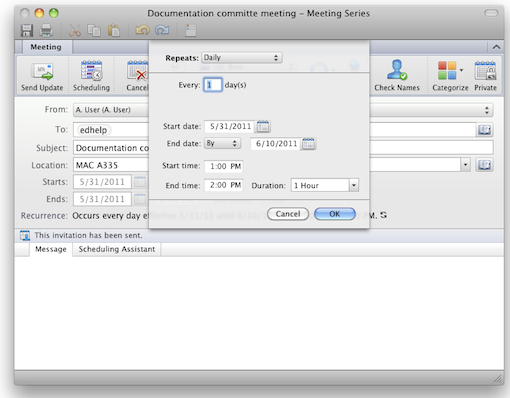This screenshot has width=510, height=398.
Task: Click calendar icon next to Starts field
Action: tap(140, 182)
